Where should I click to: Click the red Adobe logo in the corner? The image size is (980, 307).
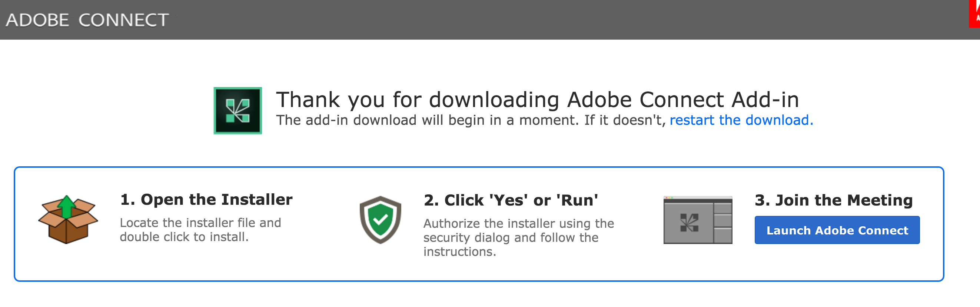point(975,14)
